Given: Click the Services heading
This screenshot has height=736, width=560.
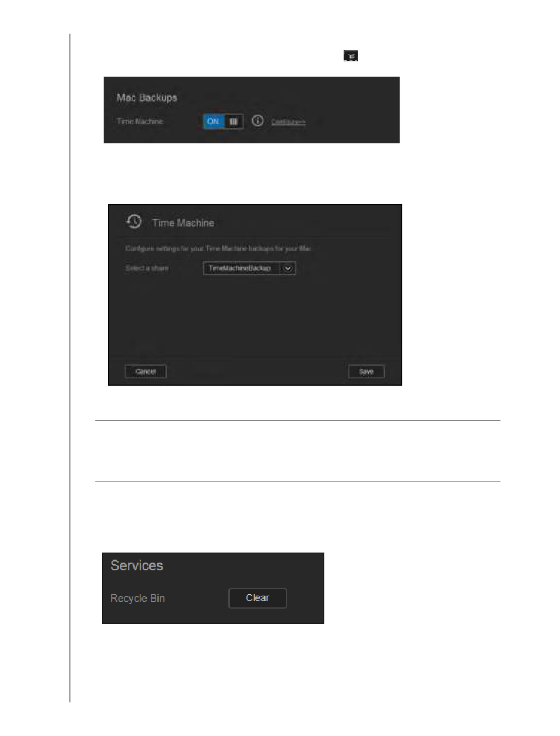Looking at the screenshot, I should [x=137, y=566].
